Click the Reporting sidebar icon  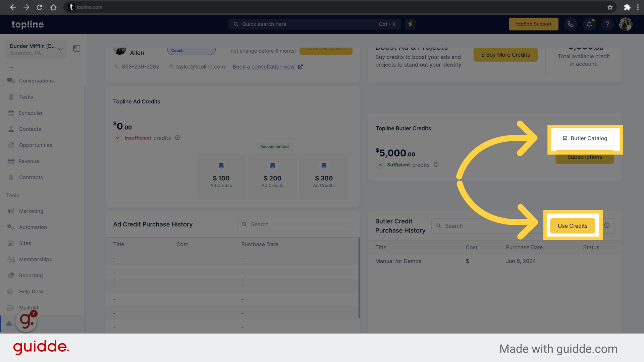tap(11, 275)
